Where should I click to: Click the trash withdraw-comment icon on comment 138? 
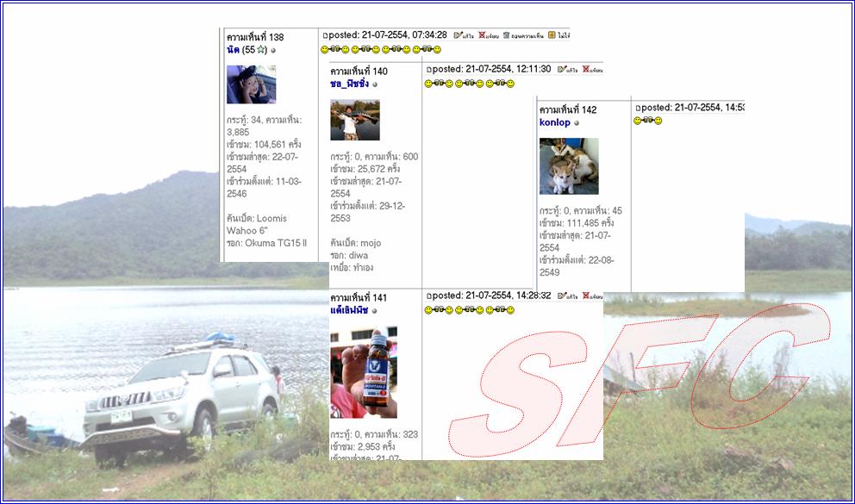(x=506, y=34)
